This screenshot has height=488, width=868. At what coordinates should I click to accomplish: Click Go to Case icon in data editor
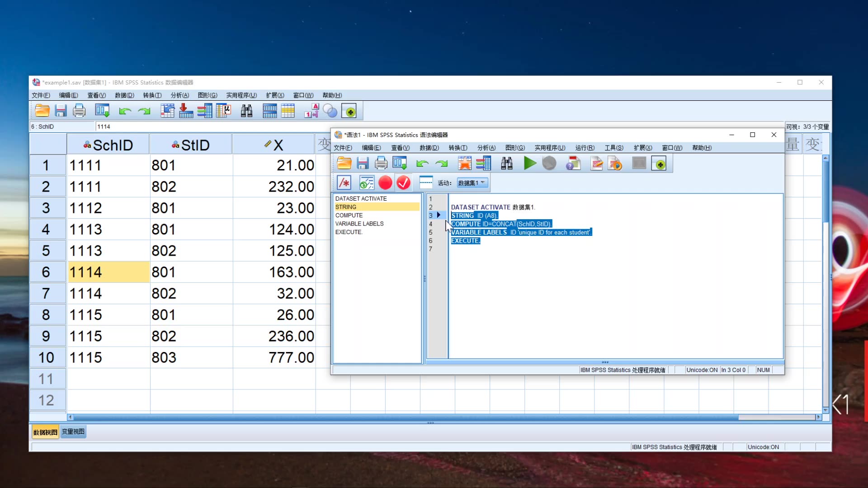[167, 111]
